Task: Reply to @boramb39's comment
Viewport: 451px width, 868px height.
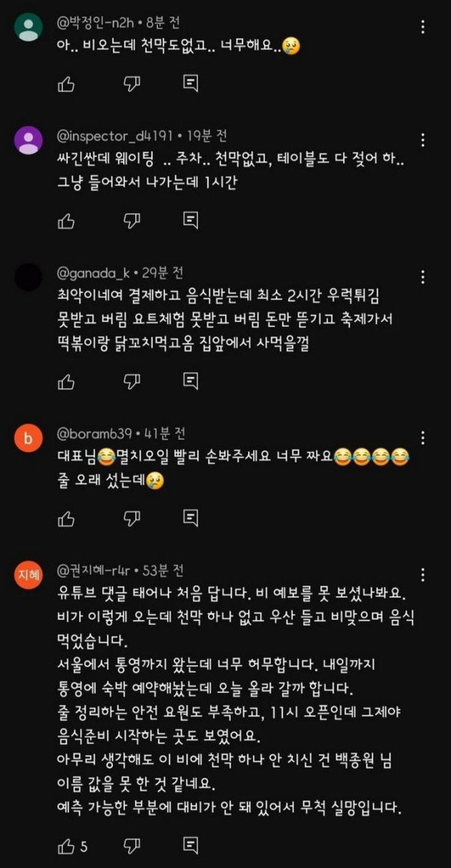Action: pyautogui.click(x=190, y=518)
